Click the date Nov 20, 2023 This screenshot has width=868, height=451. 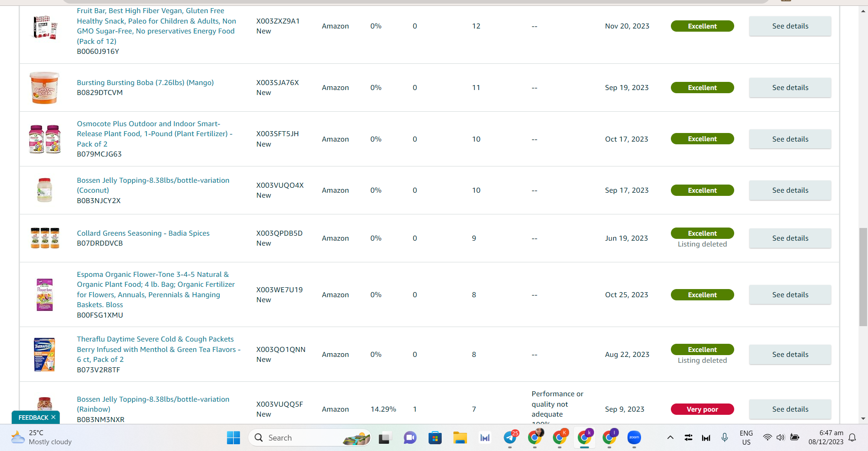627,26
